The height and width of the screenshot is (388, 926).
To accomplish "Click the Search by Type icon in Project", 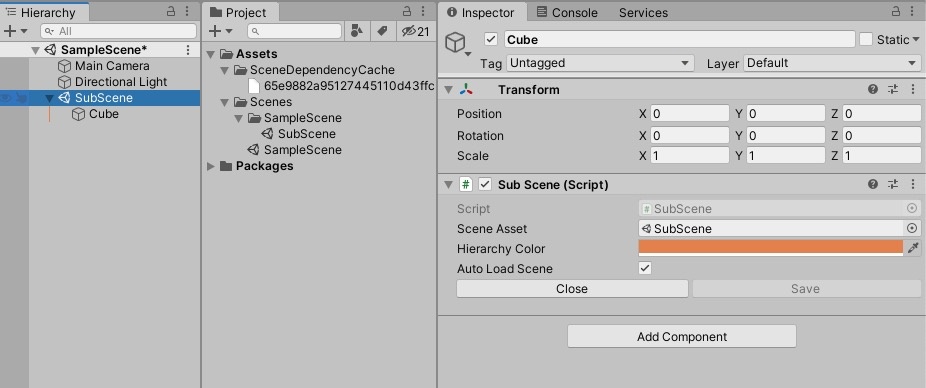I will (x=357, y=31).
